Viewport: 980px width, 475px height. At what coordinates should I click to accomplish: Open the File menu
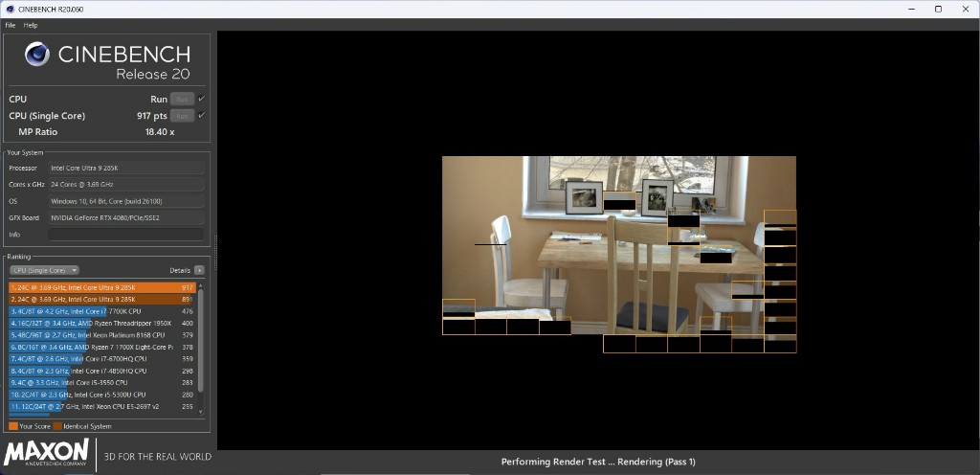coord(11,25)
